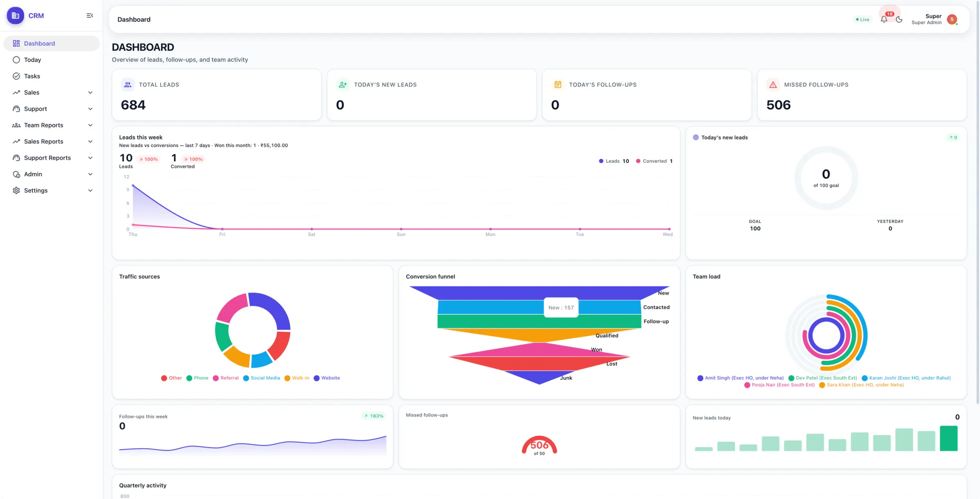980x499 pixels.
Task: Click the Admin shield icon
Action: pyautogui.click(x=16, y=174)
